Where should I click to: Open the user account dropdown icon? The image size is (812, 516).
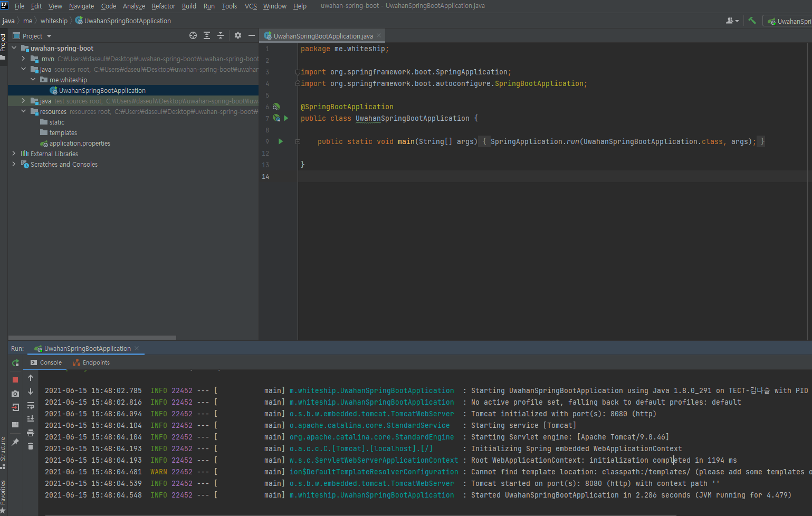(x=732, y=21)
